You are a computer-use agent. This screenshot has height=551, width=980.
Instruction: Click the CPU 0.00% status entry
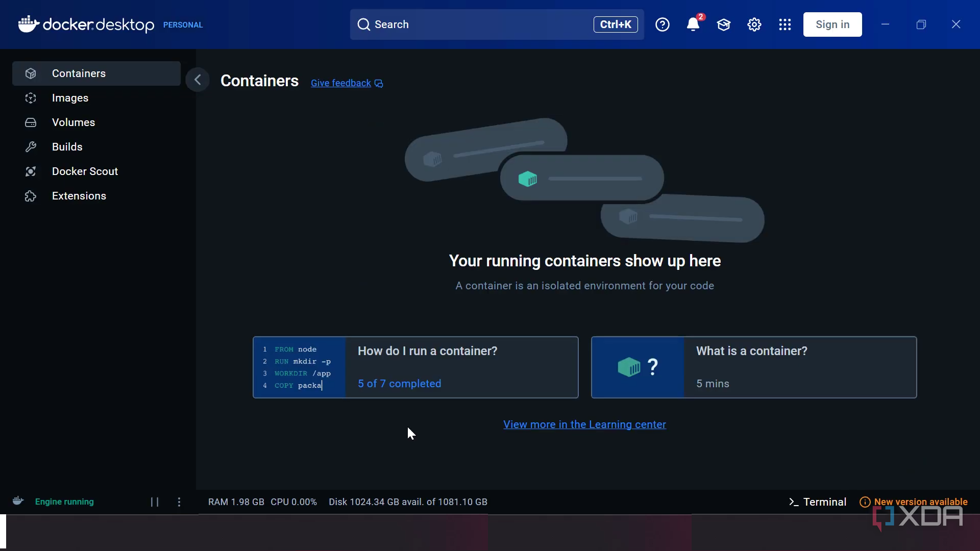click(294, 502)
